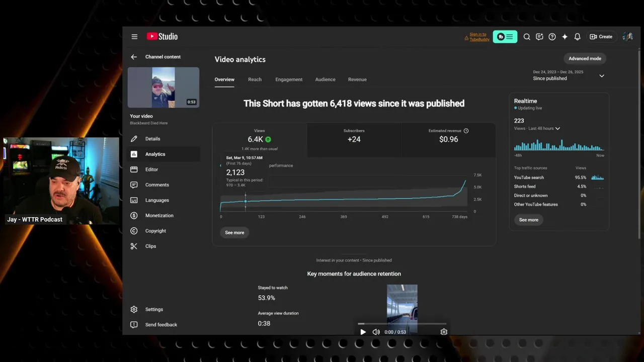The image size is (644, 362).
Task: Expand the date range dropdown arrow
Action: [602, 76]
